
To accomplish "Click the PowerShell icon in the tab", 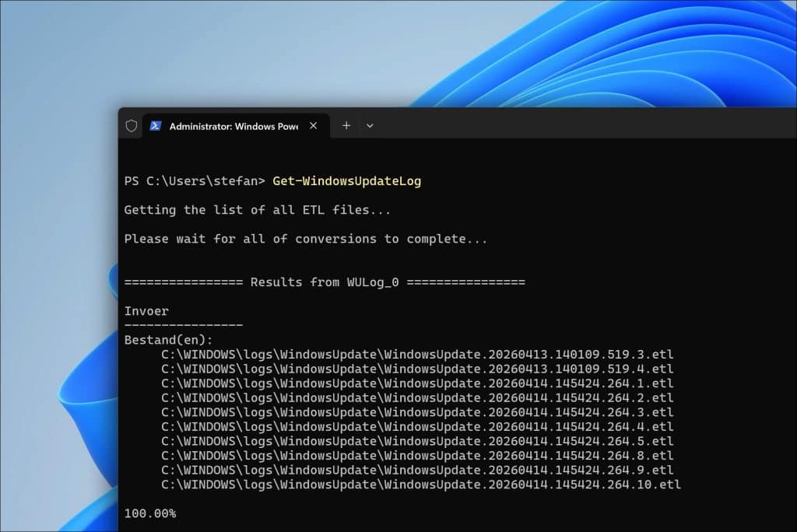I will coord(156,125).
